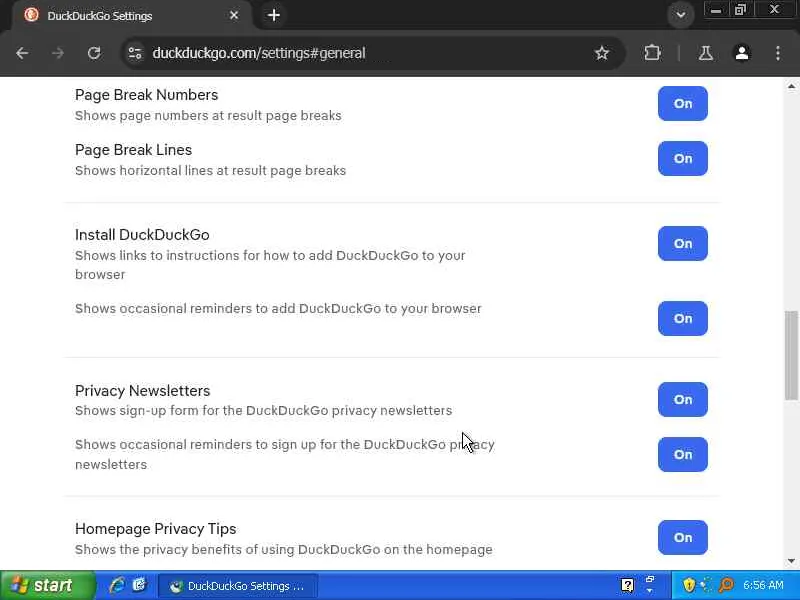Toggle Homepage Privacy Tips setting
Viewport: 800px width, 600px height.
[x=683, y=537]
